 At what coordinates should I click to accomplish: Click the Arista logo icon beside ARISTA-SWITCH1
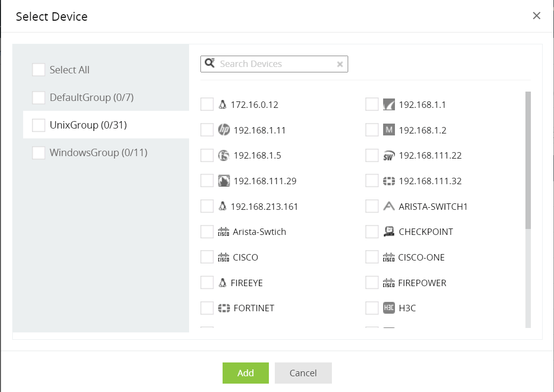click(389, 206)
